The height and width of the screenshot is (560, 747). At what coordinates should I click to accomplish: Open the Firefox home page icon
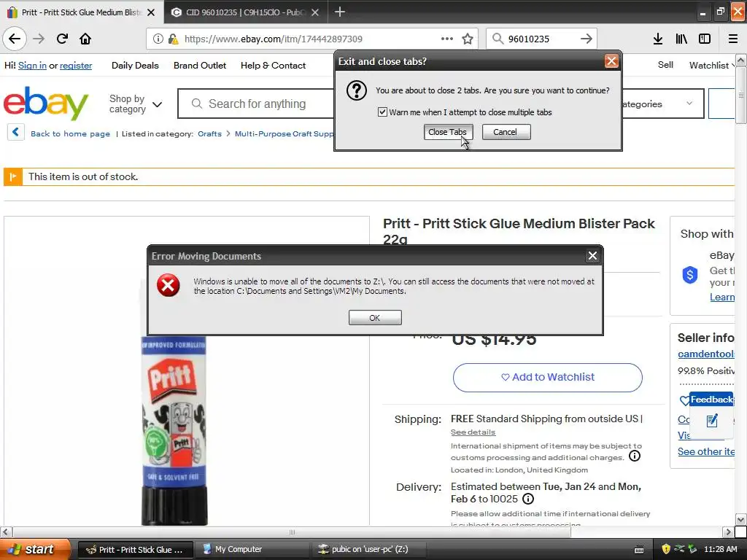point(85,39)
